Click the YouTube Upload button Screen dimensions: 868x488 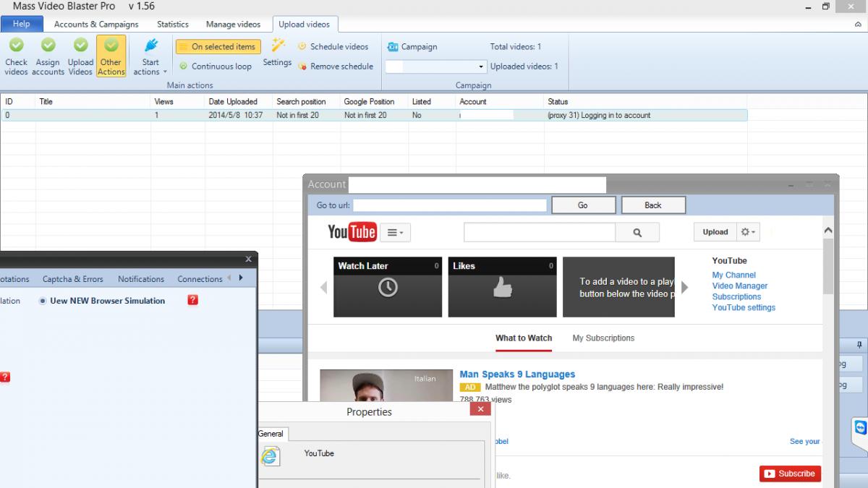point(715,232)
